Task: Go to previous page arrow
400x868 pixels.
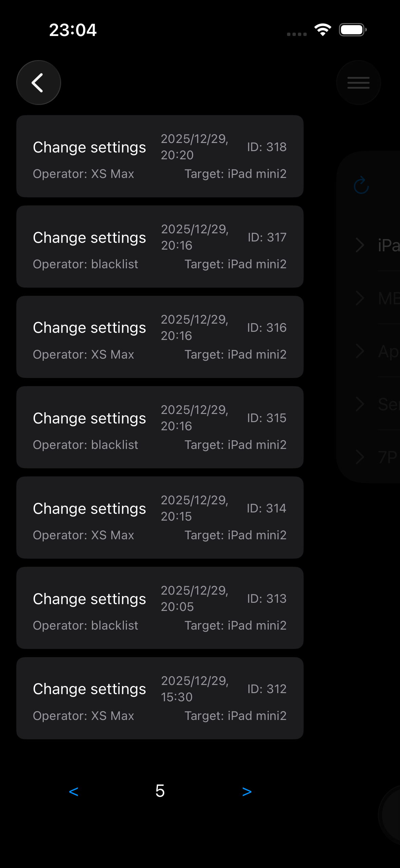Action: 74,792
